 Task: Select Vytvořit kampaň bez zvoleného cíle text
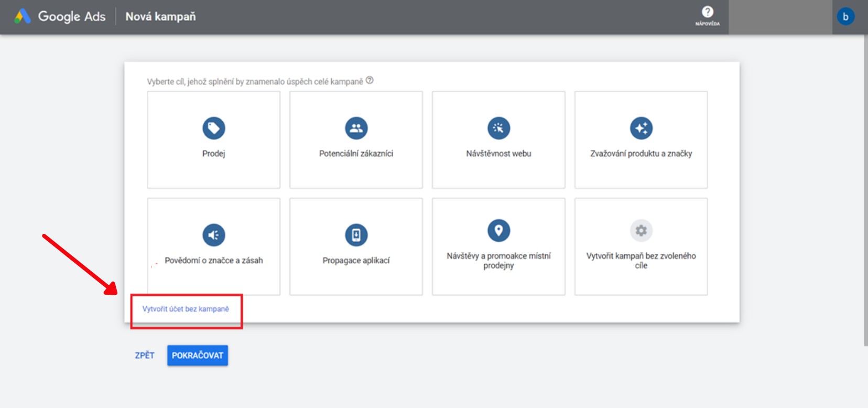(641, 261)
